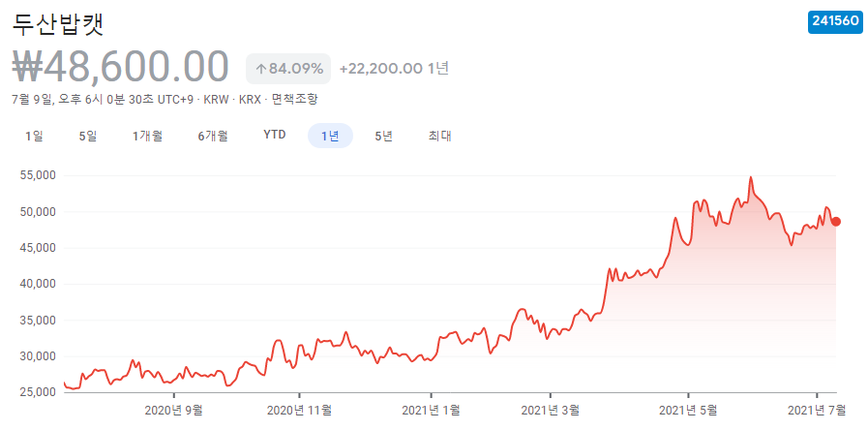The image size is (868, 430).
Task: Click the red current-price dot on chart
Action: pos(836,222)
